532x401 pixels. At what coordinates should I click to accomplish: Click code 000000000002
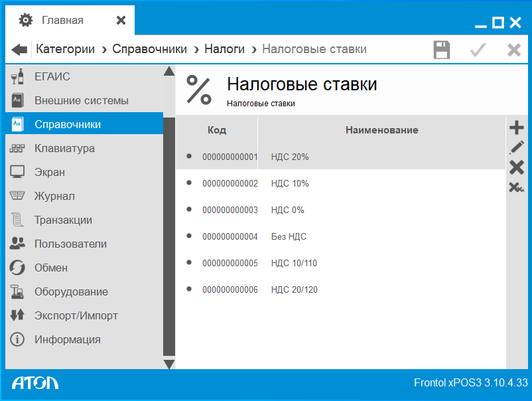(230, 183)
